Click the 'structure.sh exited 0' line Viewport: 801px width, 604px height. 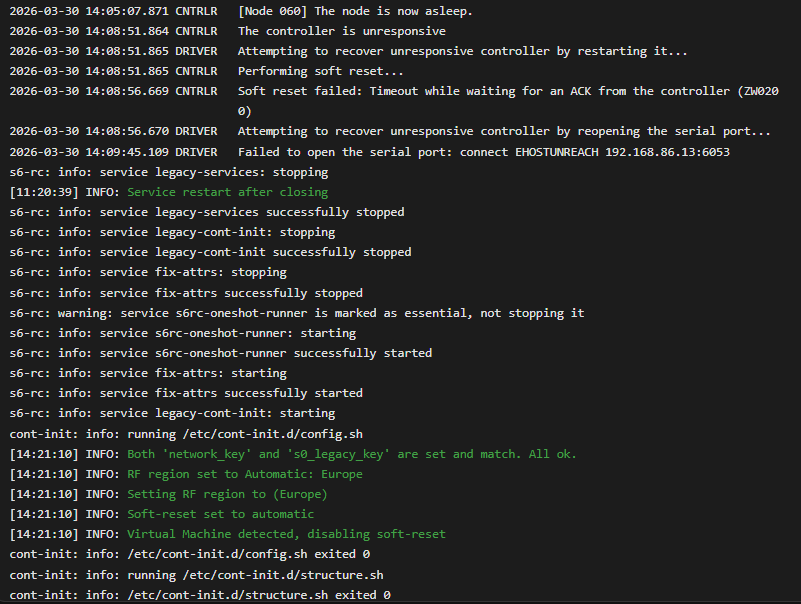coord(200,595)
